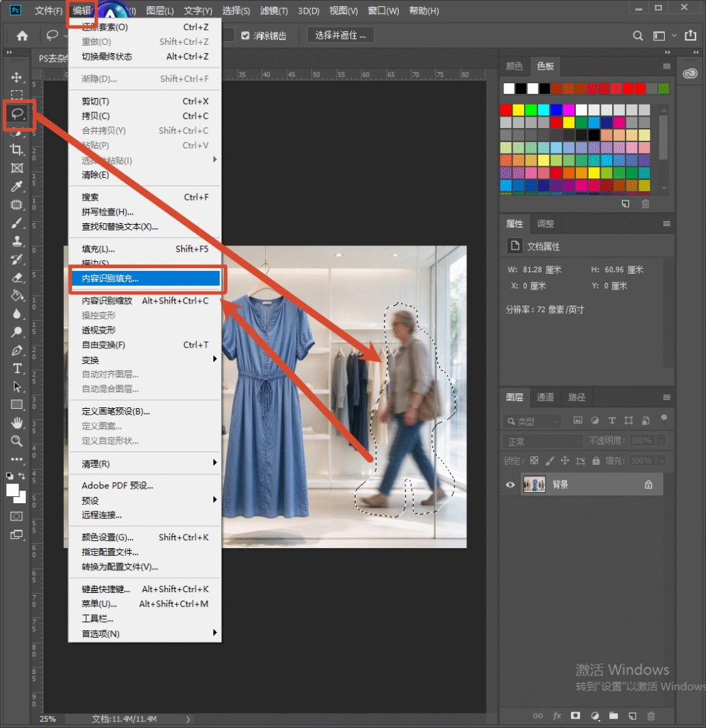This screenshot has width=706, height=728.
Task: Select the Move tool
Action: point(17,77)
